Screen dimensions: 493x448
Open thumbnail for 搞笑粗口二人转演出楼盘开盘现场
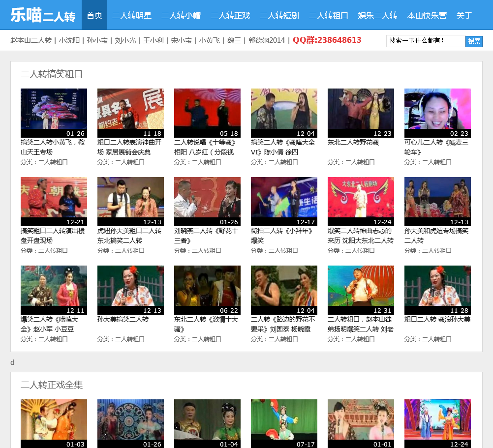click(54, 202)
